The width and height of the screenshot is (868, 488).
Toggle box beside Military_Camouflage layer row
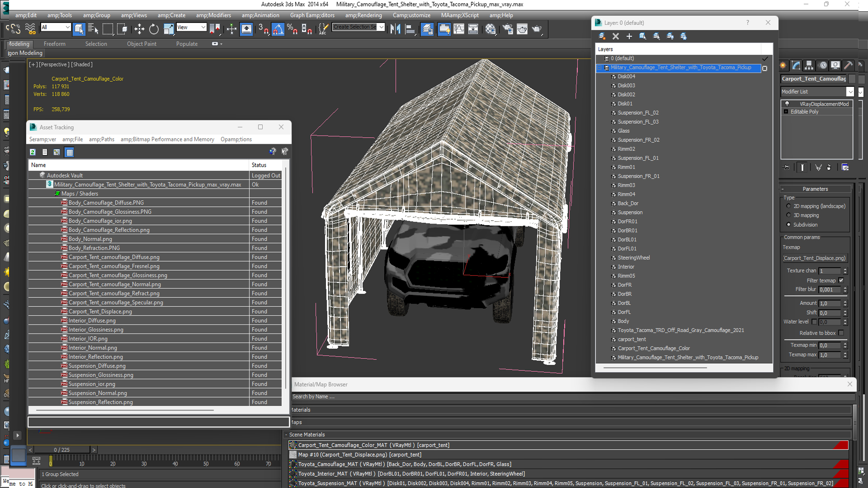tap(765, 68)
